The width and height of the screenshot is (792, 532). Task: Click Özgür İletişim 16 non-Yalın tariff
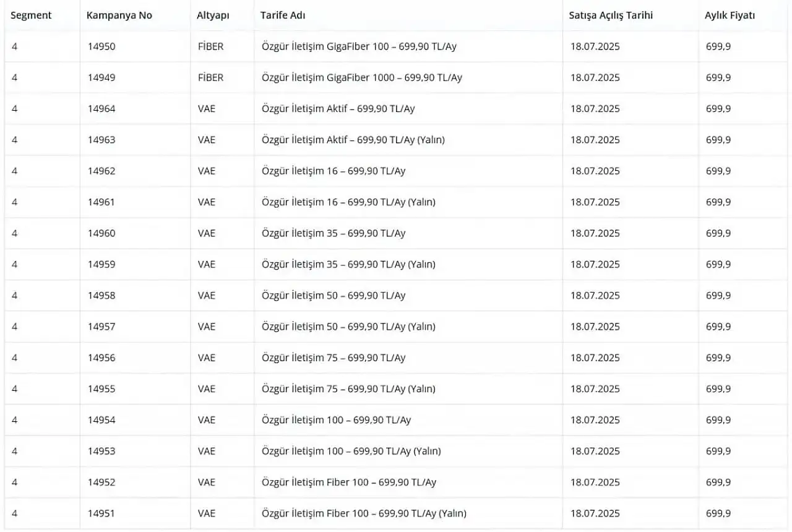(x=334, y=171)
